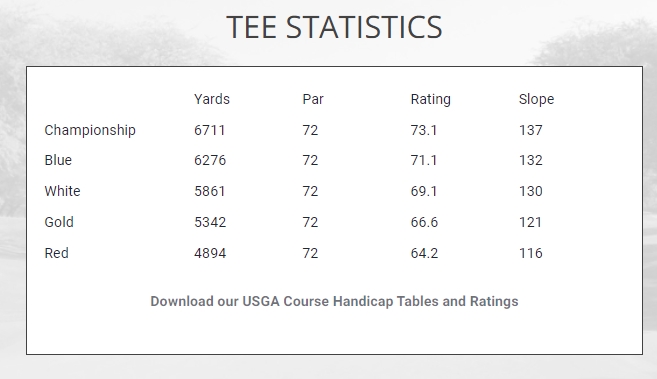Click the Gold tee yardage 5342
The height and width of the screenshot is (379, 657).
pos(210,222)
